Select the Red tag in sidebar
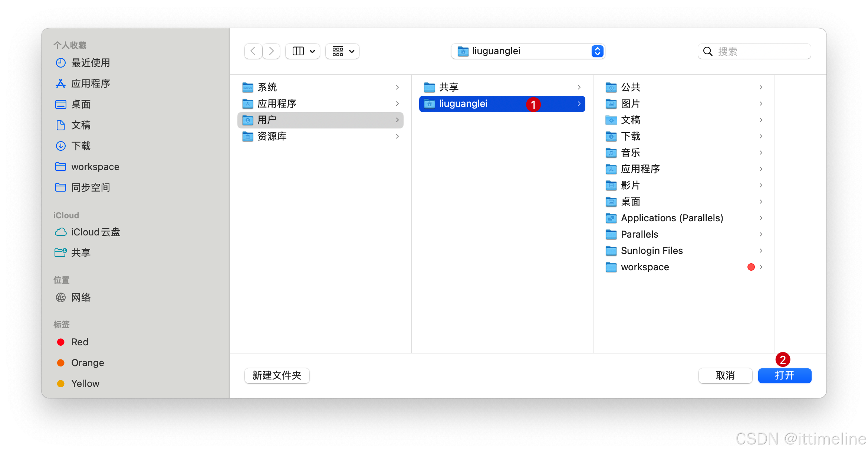This screenshot has height=453, width=868. (79, 342)
